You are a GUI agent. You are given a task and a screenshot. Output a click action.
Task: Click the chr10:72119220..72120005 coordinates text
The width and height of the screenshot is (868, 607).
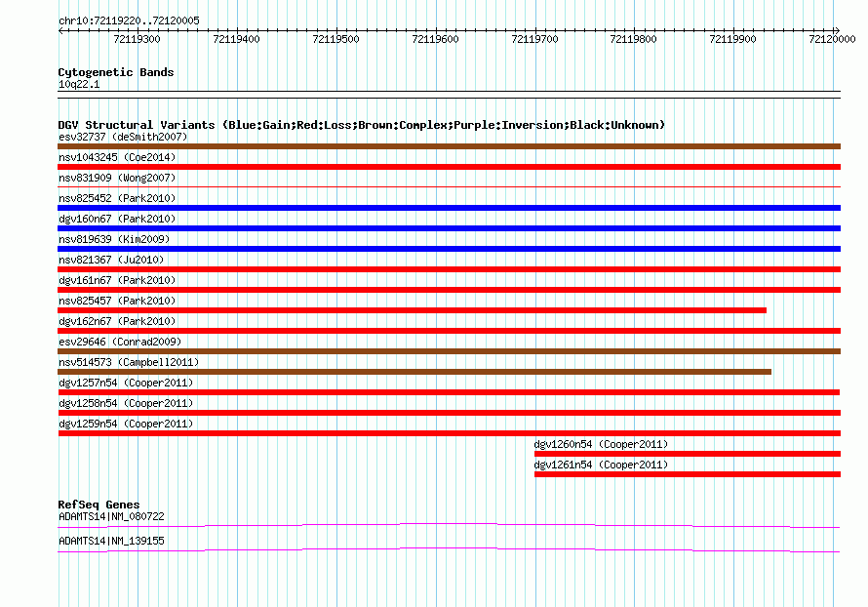[x=129, y=20]
